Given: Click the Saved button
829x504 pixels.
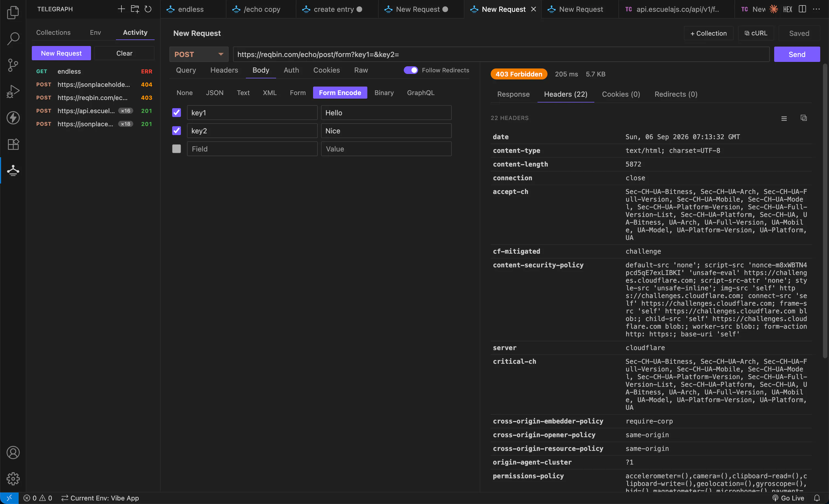Looking at the screenshot, I should click(799, 33).
